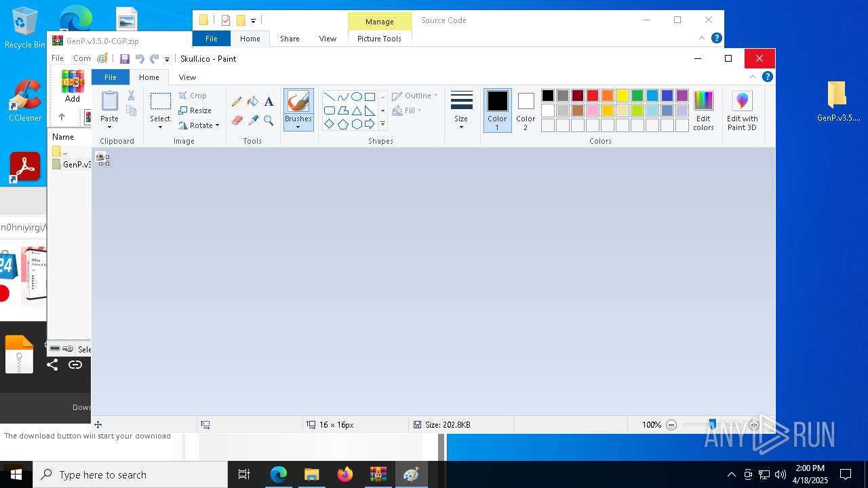
Task: Click the Paste clipboard icon
Action: 109,101
